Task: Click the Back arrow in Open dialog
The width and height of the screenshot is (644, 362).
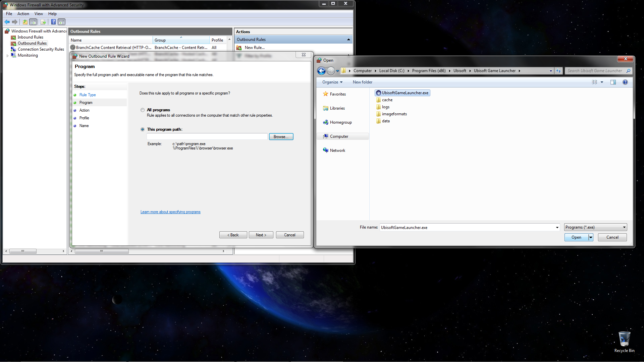Action: (321, 71)
